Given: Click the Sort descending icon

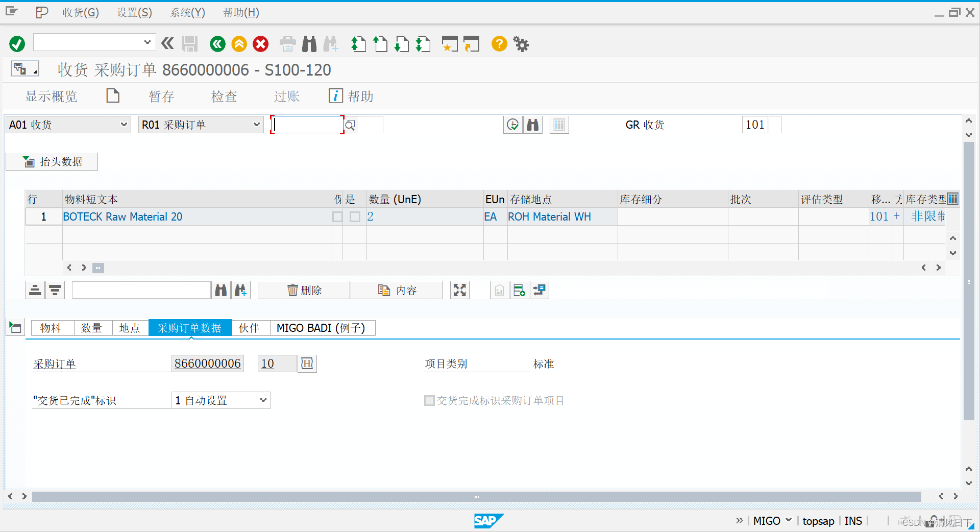Looking at the screenshot, I should point(55,291).
